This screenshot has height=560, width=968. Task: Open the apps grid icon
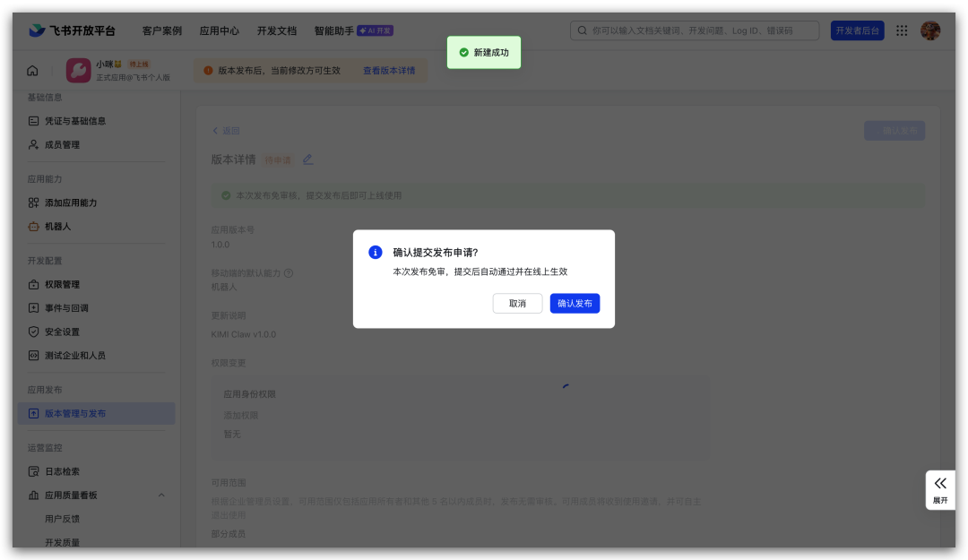click(902, 30)
